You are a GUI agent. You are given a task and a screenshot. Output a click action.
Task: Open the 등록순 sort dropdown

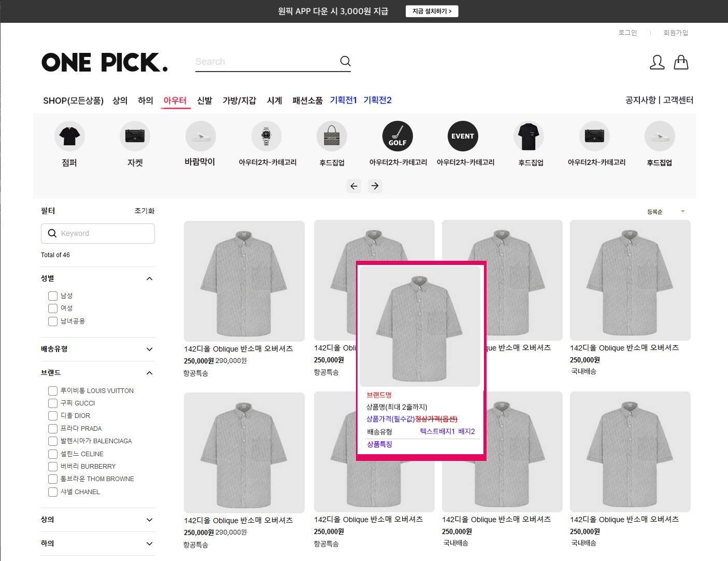666,212
